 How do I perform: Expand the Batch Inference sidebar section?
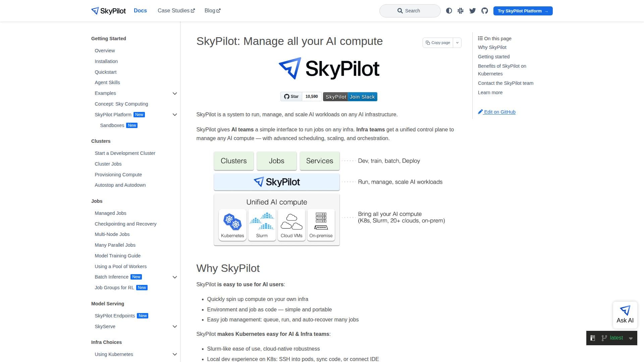[175, 277]
